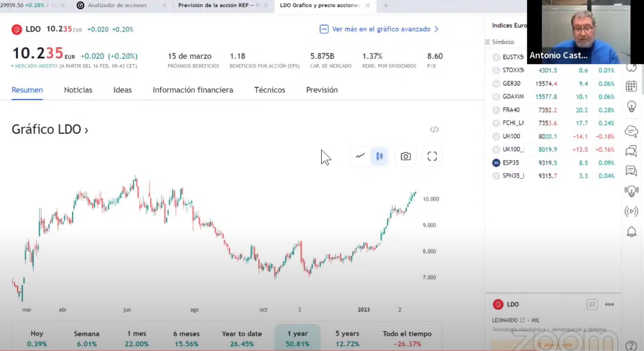The image size is (644, 351).
Task: Click the 5.875B market cap value
Action: 322,56
